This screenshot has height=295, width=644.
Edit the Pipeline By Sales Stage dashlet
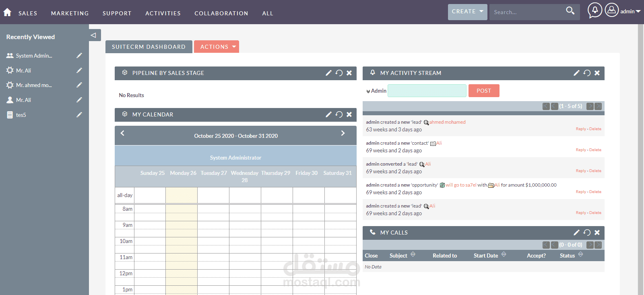pyautogui.click(x=328, y=73)
